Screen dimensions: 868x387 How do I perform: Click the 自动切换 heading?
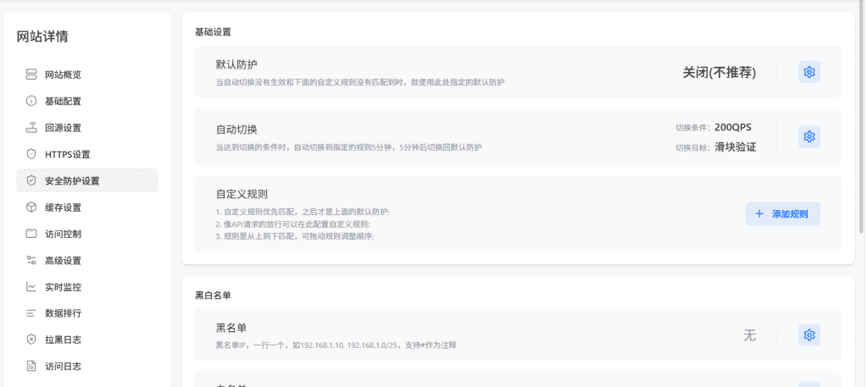pos(236,130)
